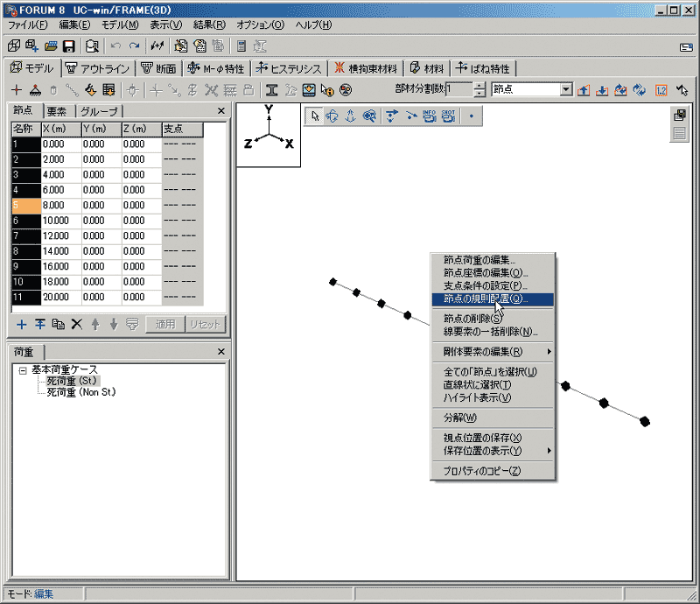Click the INFO icon in viewport toolbar
The image size is (700, 604).
point(429,116)
